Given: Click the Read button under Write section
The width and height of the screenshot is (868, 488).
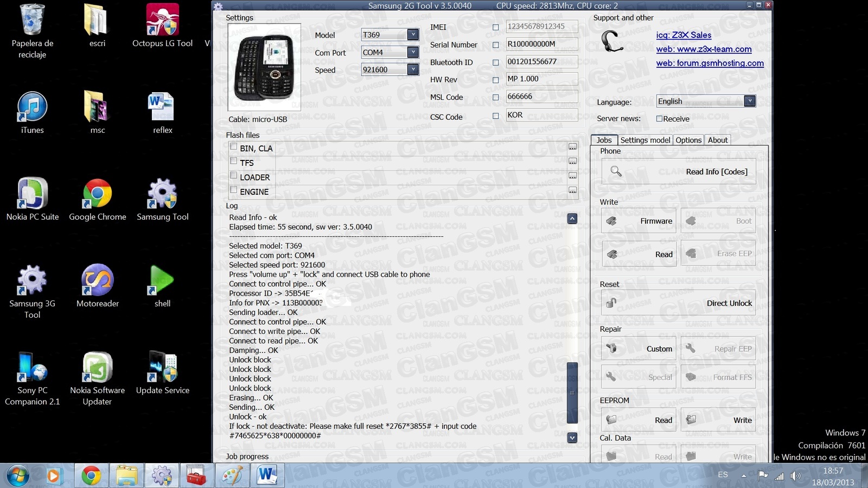Looking at the screenshot, I should [x=639, y=254].
